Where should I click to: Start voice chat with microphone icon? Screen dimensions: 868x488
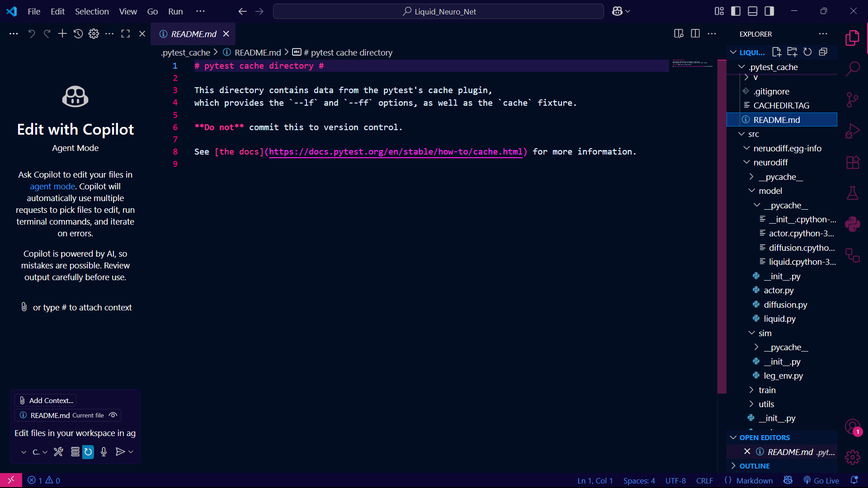click(x=104, y=452)
